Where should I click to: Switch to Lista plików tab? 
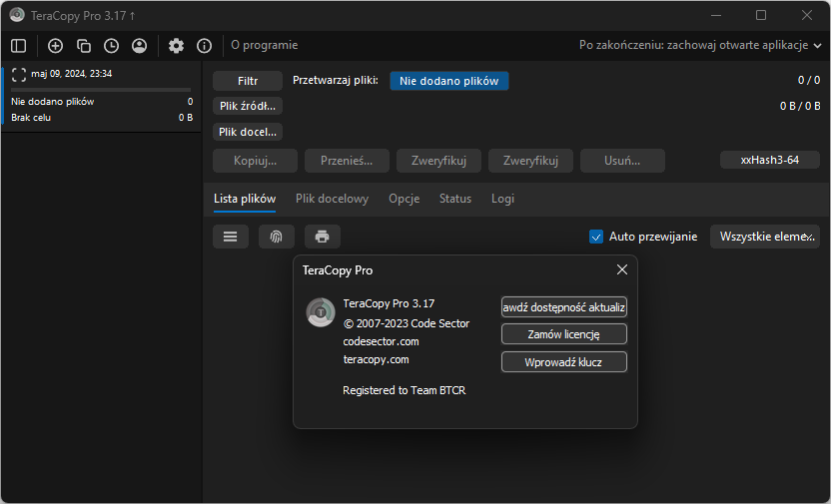pyautogui.click(x=245, y=199)
